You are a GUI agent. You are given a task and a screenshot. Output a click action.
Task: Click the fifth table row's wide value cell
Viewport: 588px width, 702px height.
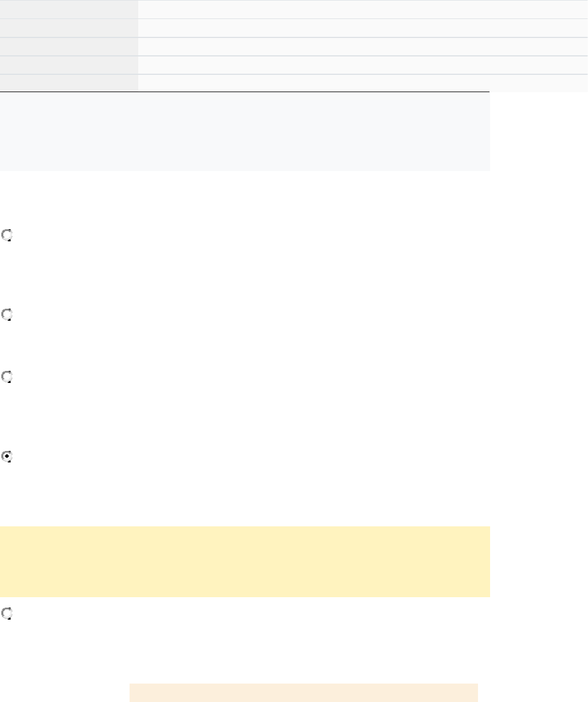coord(362,83)
